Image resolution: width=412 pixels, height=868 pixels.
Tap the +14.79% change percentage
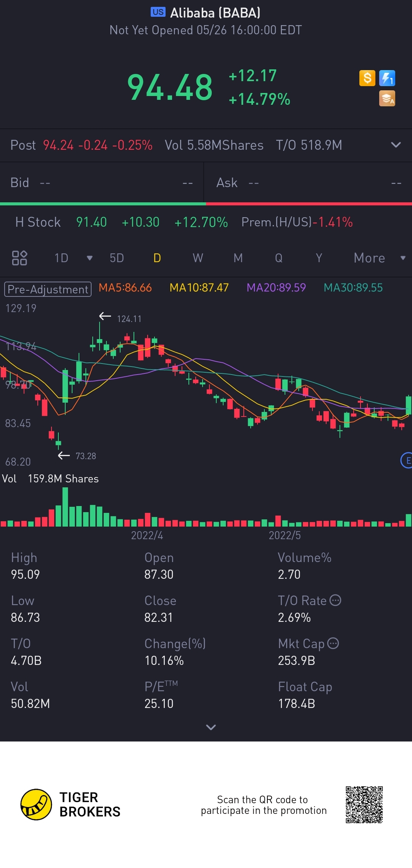(x=259, y=99)
